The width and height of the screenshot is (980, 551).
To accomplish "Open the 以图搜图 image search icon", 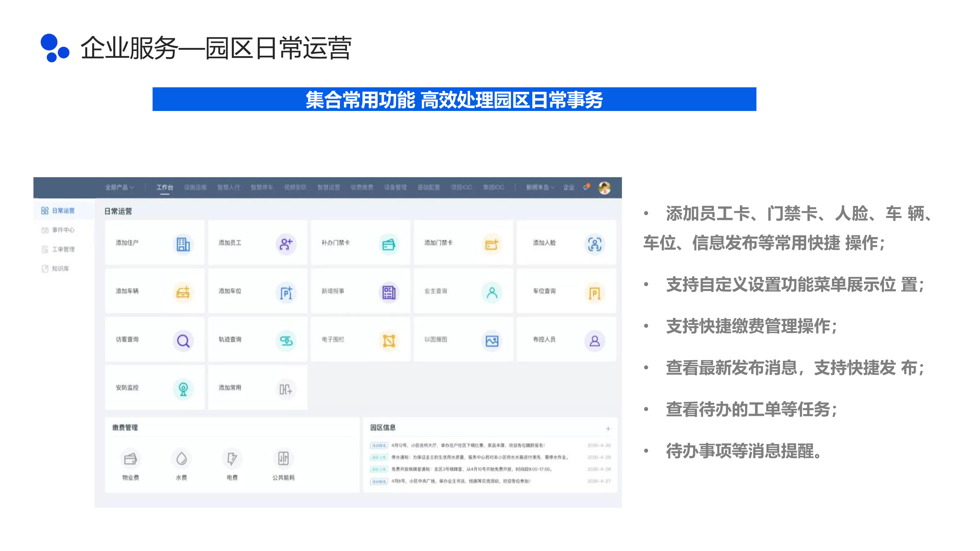I will click(x=492, y=341).
